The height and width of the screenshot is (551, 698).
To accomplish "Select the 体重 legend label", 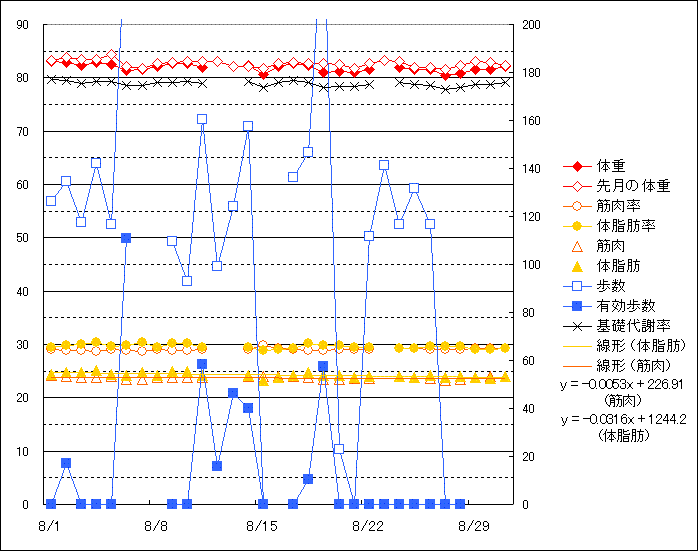I will (x=611, y=166).
